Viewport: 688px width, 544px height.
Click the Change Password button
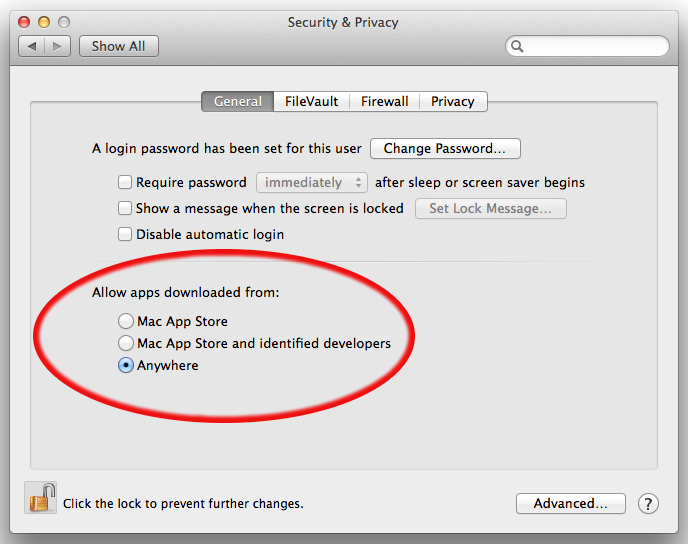(x=445, y=148)
